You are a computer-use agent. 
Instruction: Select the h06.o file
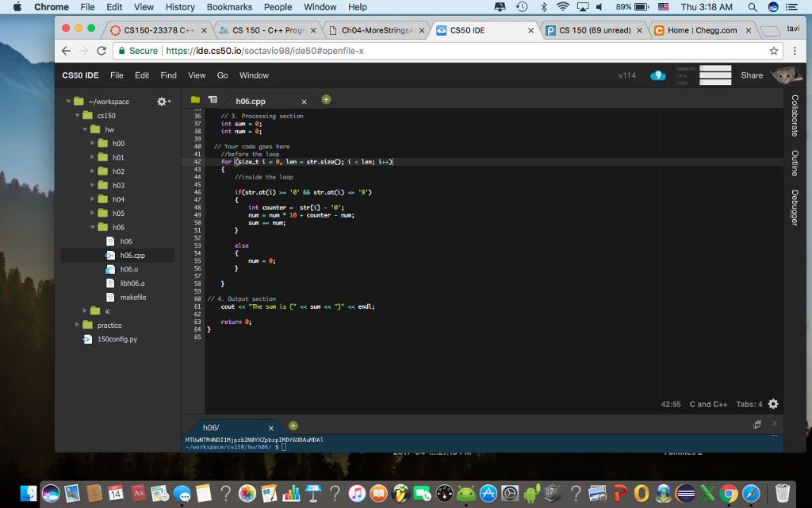[129, 269]
